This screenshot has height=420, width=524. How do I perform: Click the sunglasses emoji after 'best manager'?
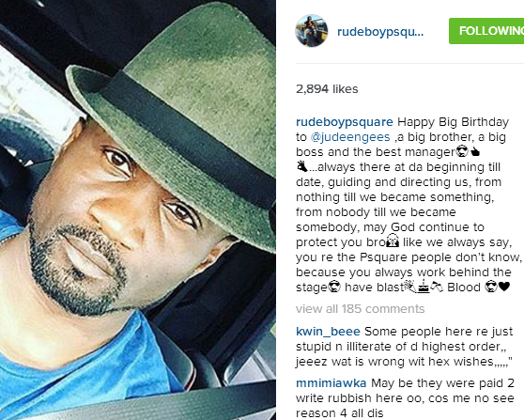click(x=463, y=152)
